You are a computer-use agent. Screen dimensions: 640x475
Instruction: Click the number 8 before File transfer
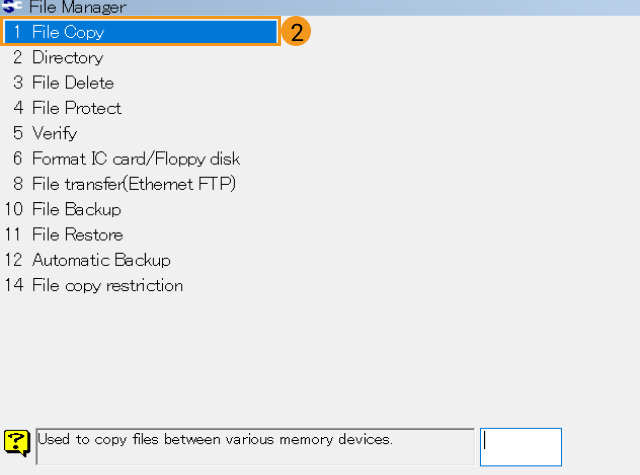(x=17, y=184)
